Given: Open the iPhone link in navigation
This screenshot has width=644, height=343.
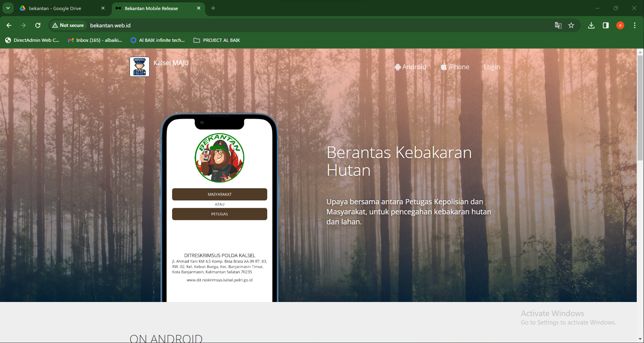Looking at the screenshot, I should tap(455, 67).
